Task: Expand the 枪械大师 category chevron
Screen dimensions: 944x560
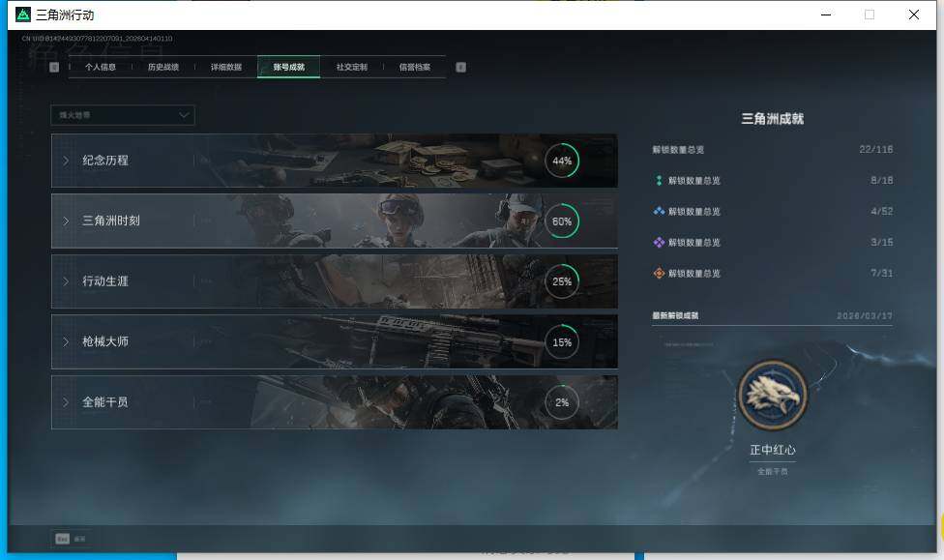Action: tap(66, 342)
